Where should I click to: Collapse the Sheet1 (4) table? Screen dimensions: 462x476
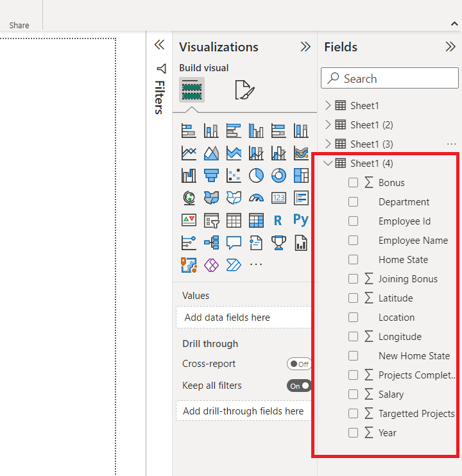click(328, 164)
